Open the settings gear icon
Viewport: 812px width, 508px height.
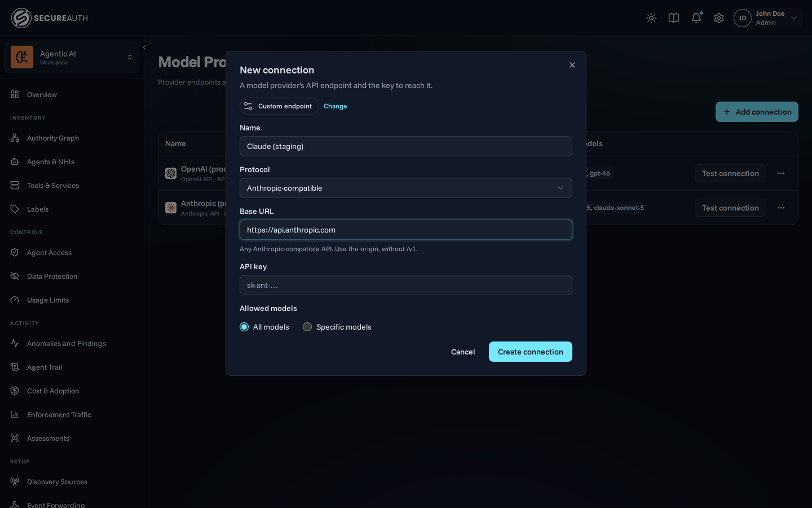pyautogui.click(x=719, y=18)
